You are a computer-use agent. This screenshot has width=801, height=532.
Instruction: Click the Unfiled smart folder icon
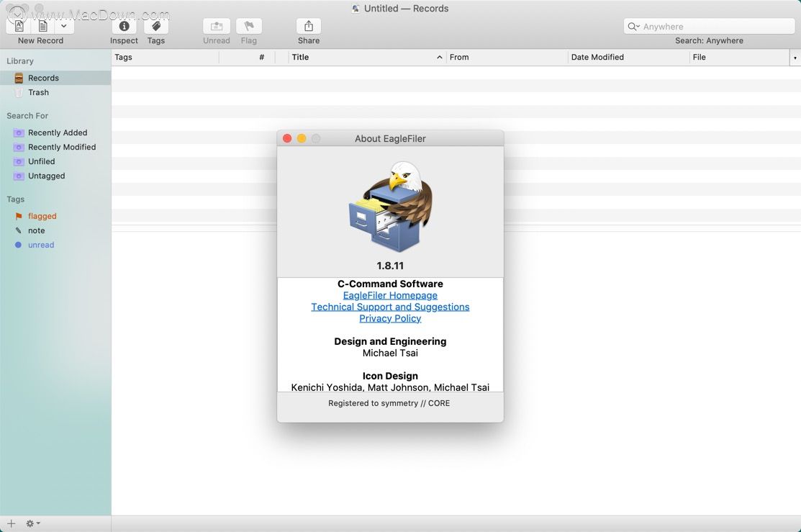tap(19, 161)
